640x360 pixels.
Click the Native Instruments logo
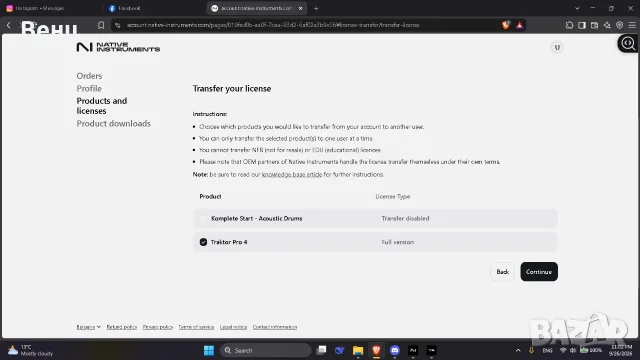118,47
